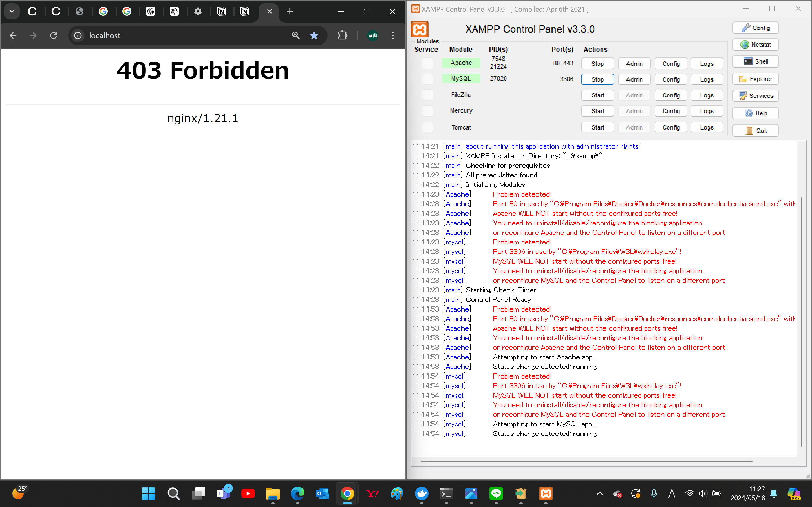Click the Quit XAMPP button icon
The width and height of the screenshot is (812, 507).
pos(749,130)
